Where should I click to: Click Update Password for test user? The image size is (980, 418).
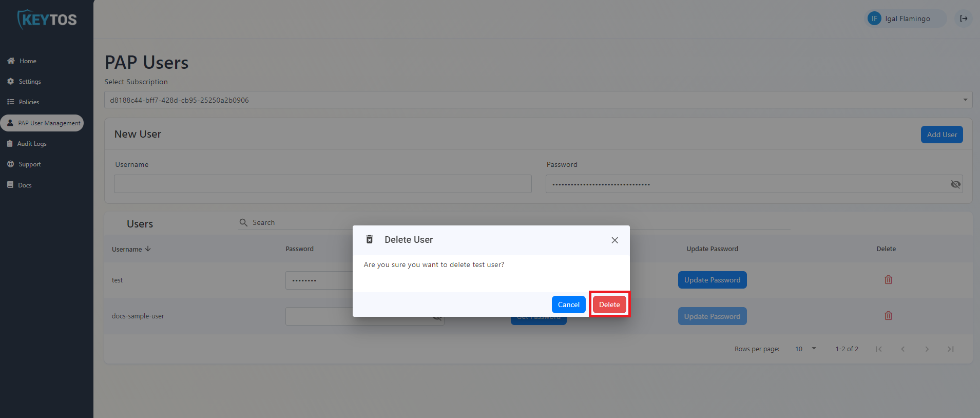click(x=712, y=280)
